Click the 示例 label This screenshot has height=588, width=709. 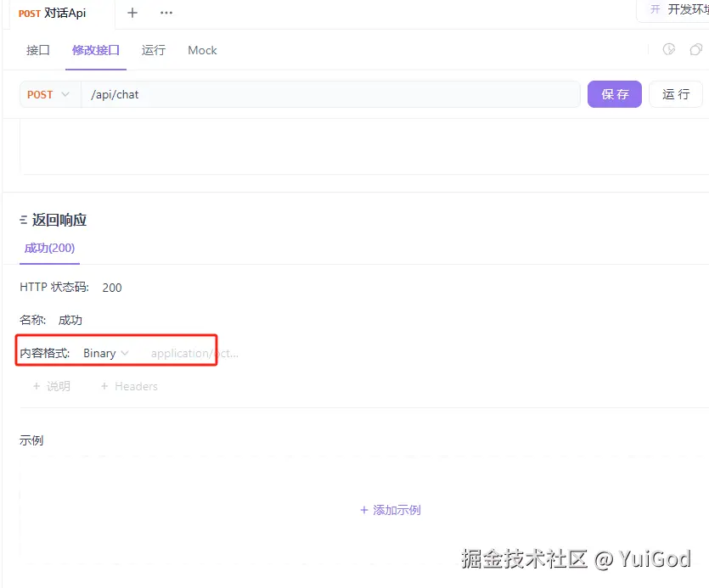pos(31,440)
